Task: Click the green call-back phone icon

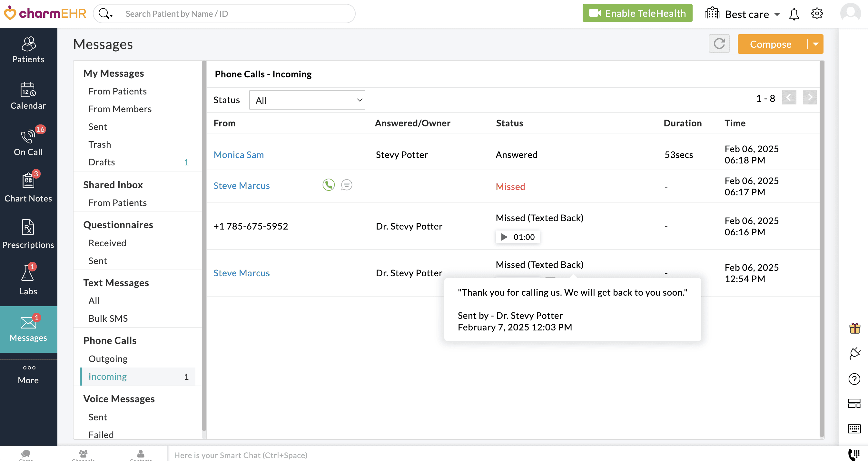Action: pos(329,185)
